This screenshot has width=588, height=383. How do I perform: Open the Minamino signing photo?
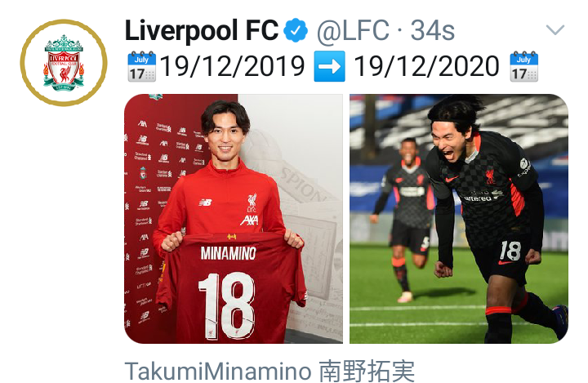tap(234, 219)
